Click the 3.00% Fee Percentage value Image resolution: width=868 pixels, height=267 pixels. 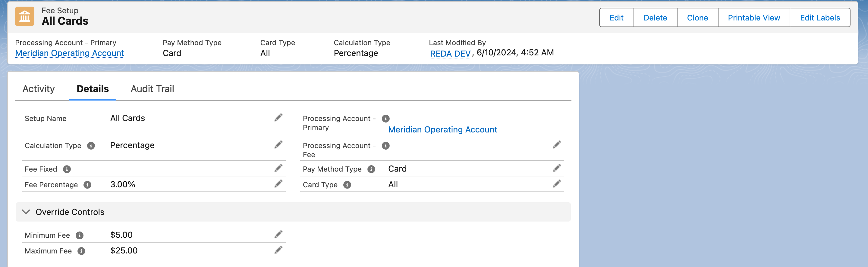[x=123, y=185]
